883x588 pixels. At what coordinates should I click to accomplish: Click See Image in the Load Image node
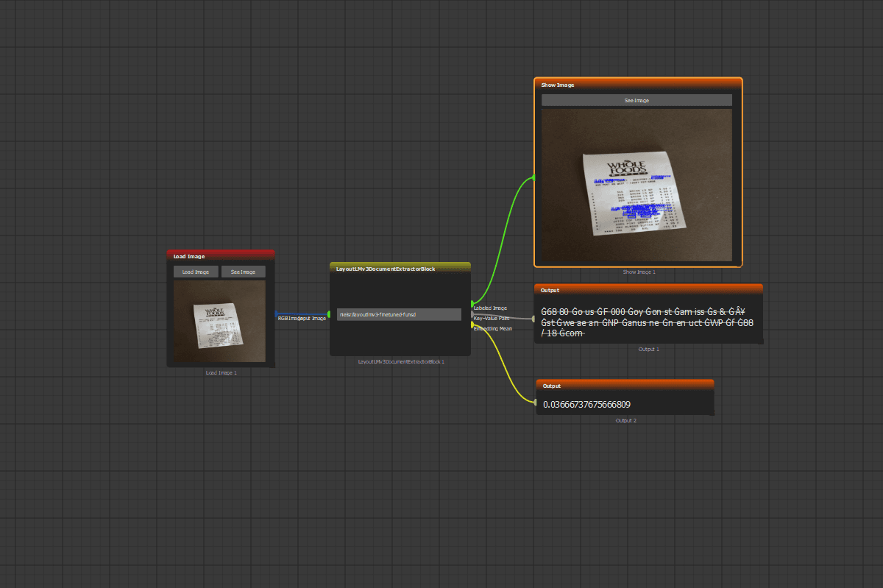[x=244, y=272]
